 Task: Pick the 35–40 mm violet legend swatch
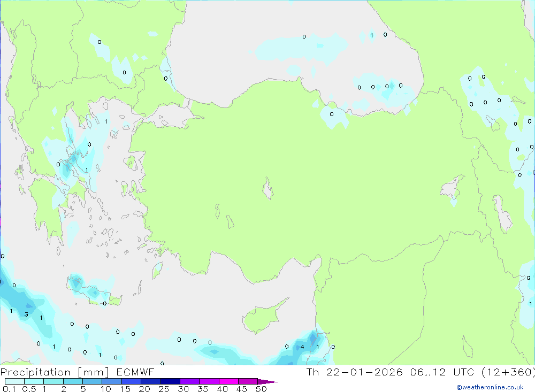tap(209, 381)
